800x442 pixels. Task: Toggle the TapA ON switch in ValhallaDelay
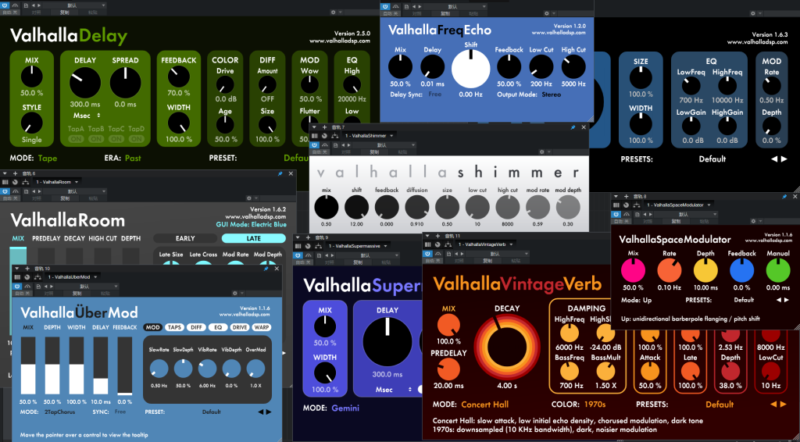tap(74, 139)
